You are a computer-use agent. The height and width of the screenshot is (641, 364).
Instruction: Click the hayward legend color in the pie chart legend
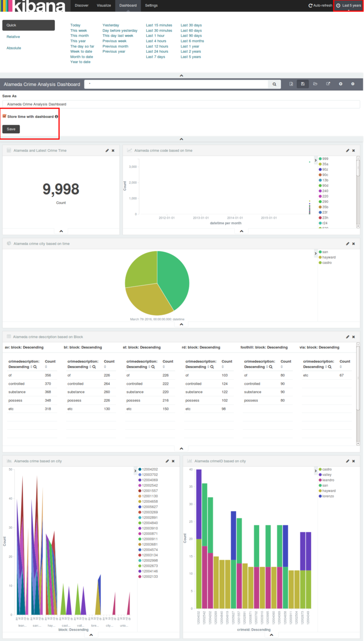(321, 257)
